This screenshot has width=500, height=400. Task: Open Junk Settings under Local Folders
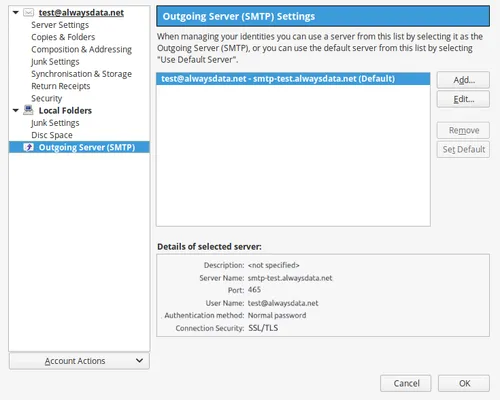tap(55, 123)
